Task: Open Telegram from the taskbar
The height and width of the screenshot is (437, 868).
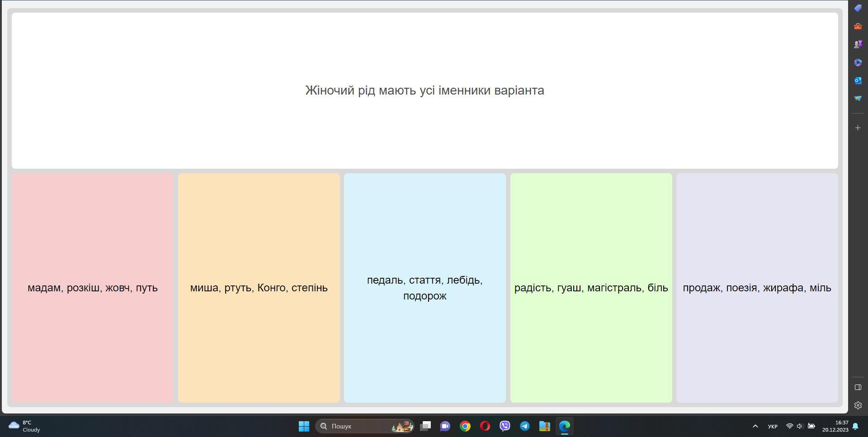Action: point(524,426)
